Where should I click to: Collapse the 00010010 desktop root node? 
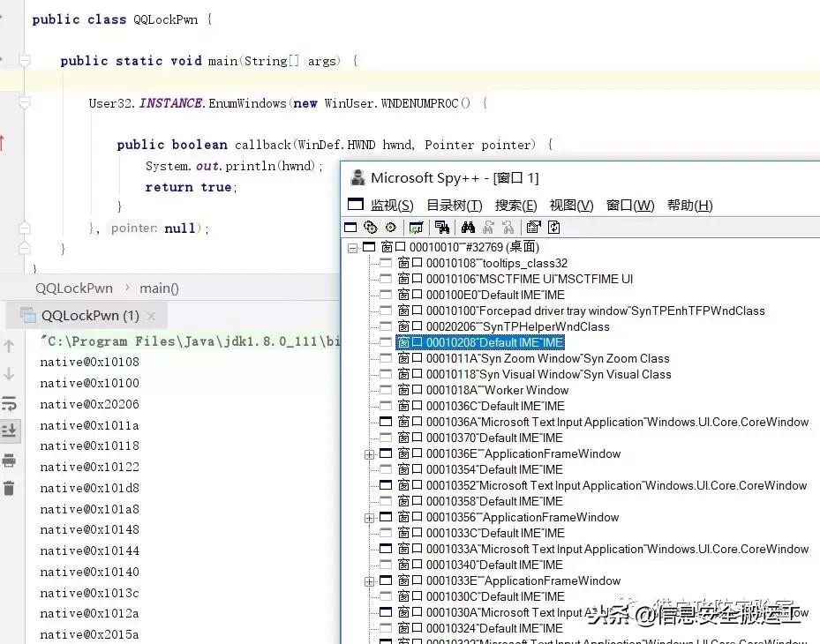coord(352,247)
